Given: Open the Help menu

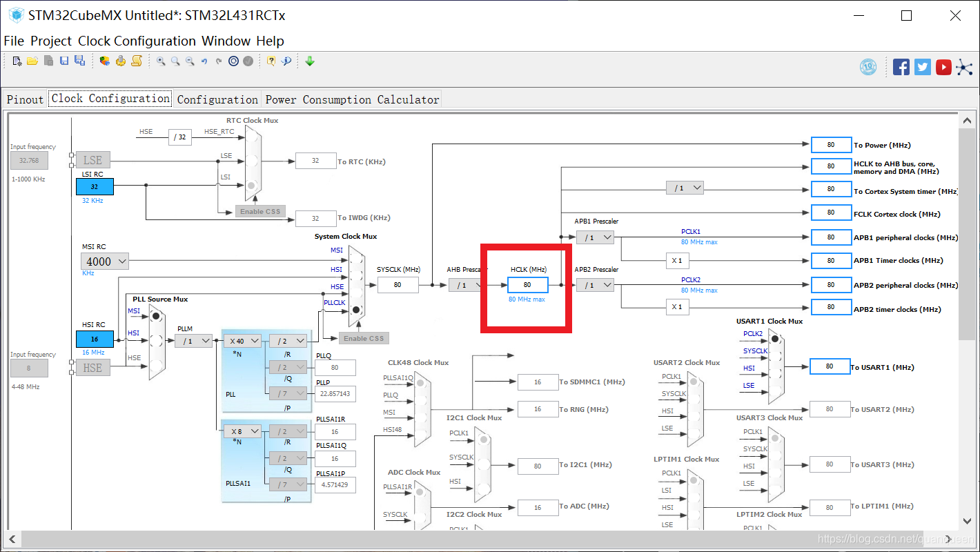Looking at the screenshot, I should [x=270, y=41].
